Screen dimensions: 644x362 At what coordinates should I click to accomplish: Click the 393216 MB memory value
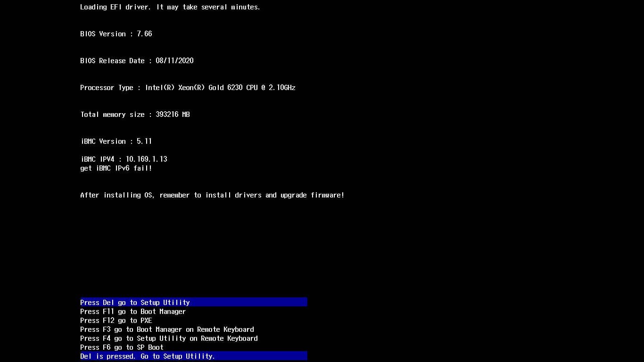coord(173,115)
